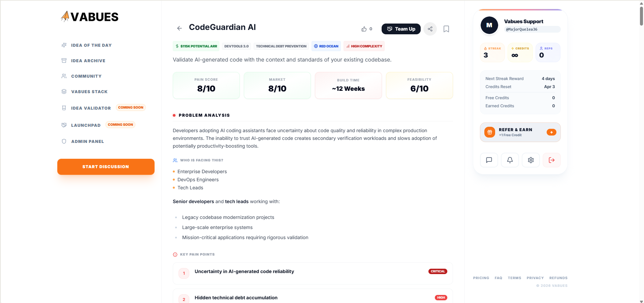Click the red logout icon
644x303 pixels.
[552, 160]
